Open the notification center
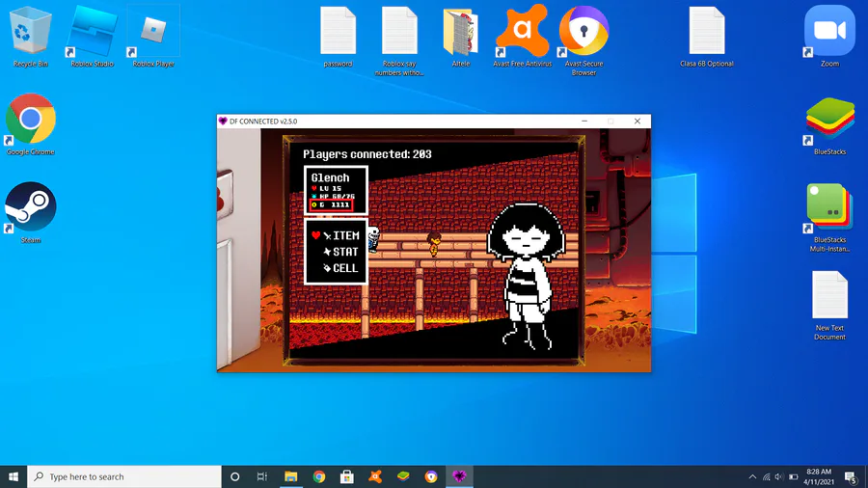The height and width of the screenshot is (488, 868). (x=852, y=476)
